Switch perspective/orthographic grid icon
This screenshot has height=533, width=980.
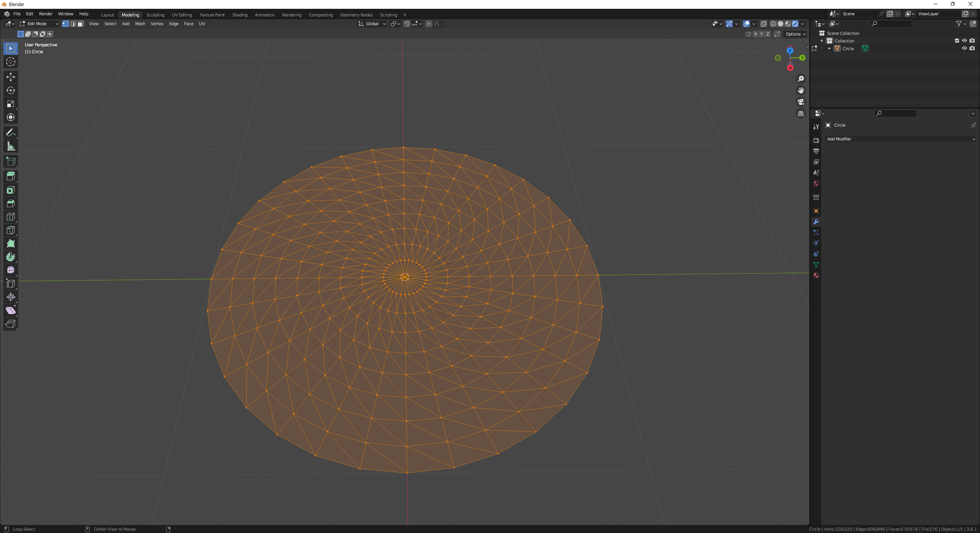(800, 114)
